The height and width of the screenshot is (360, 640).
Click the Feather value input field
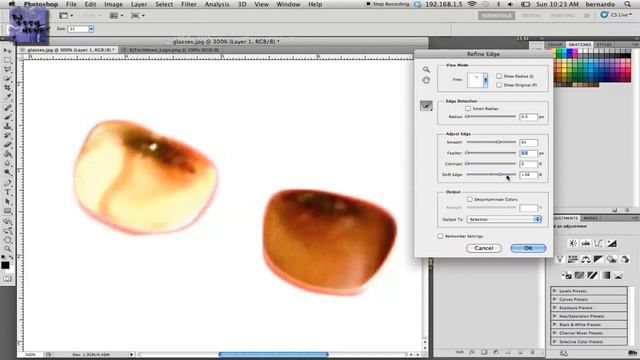coord(529,153)
